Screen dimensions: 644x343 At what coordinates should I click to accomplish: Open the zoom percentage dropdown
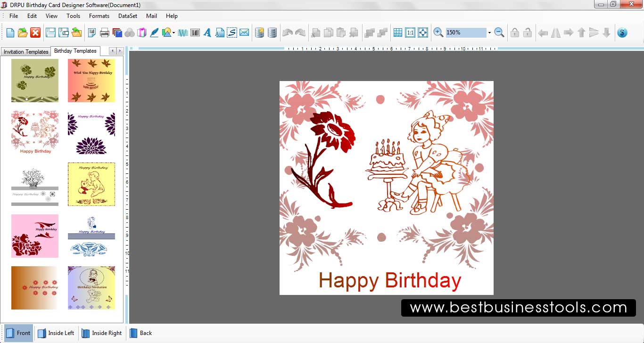(489, 33)
